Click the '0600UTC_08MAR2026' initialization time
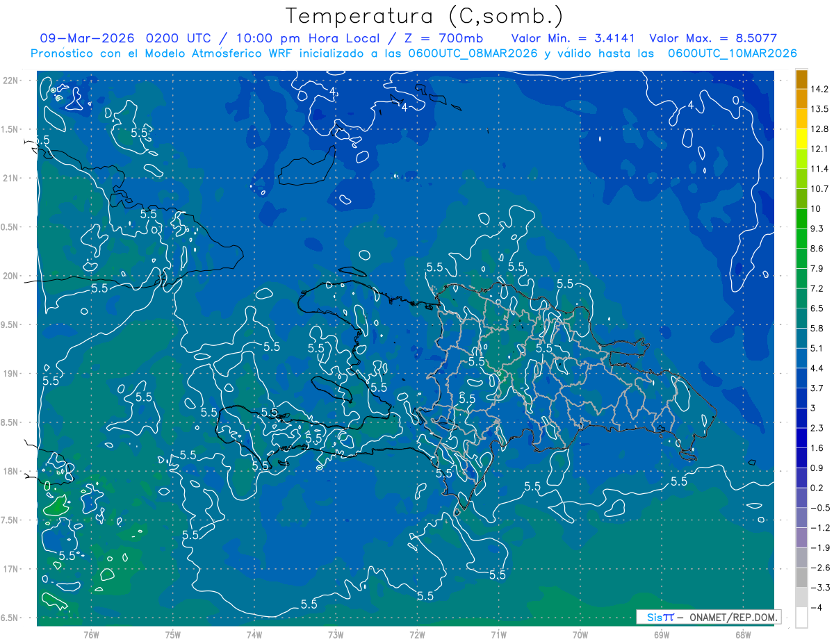This screenshot has height=644, width=834. coord(473,53)
